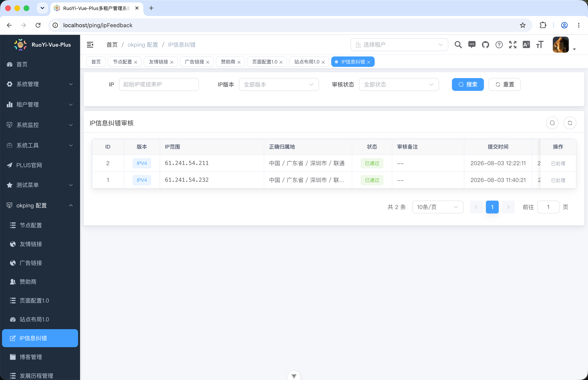Screen dimensions: 588x380
Task: Collapse the okping 配置 sidebar menu
Action: pos(40,206)
